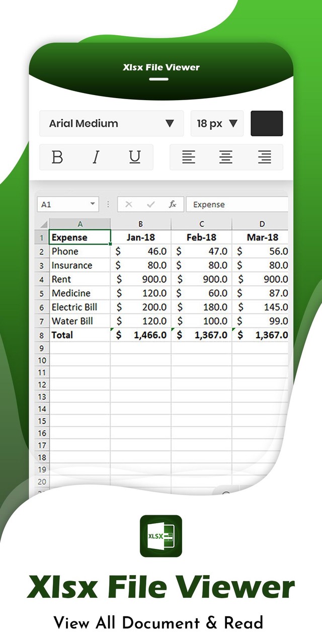Toggle Italic text formatting
Viewport: 322px width, 644px height.
tap(96, 157)
